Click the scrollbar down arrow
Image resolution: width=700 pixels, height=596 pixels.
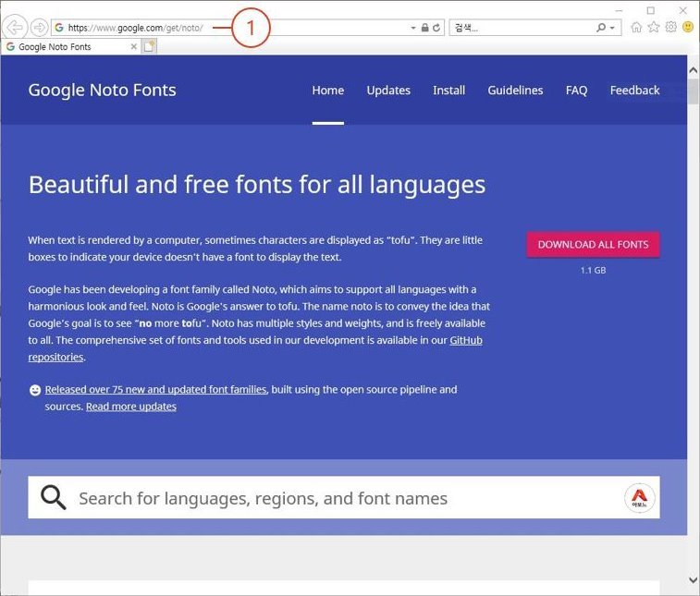click(693, 580)
